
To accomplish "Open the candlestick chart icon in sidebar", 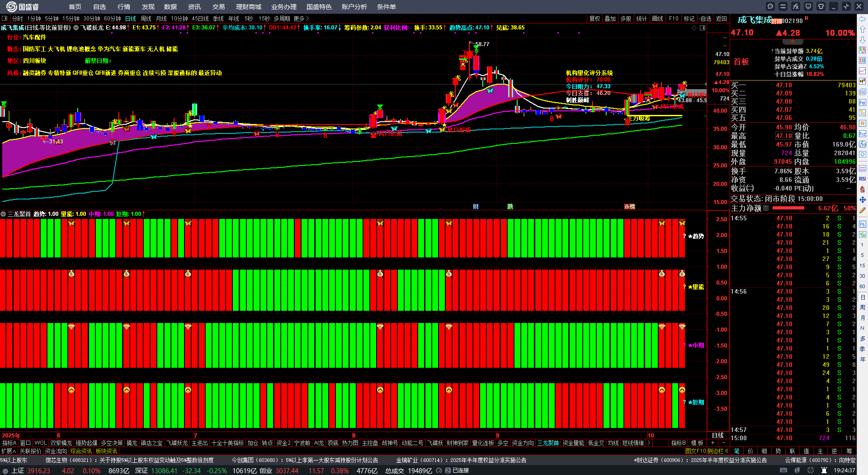I will coord(863,81).
